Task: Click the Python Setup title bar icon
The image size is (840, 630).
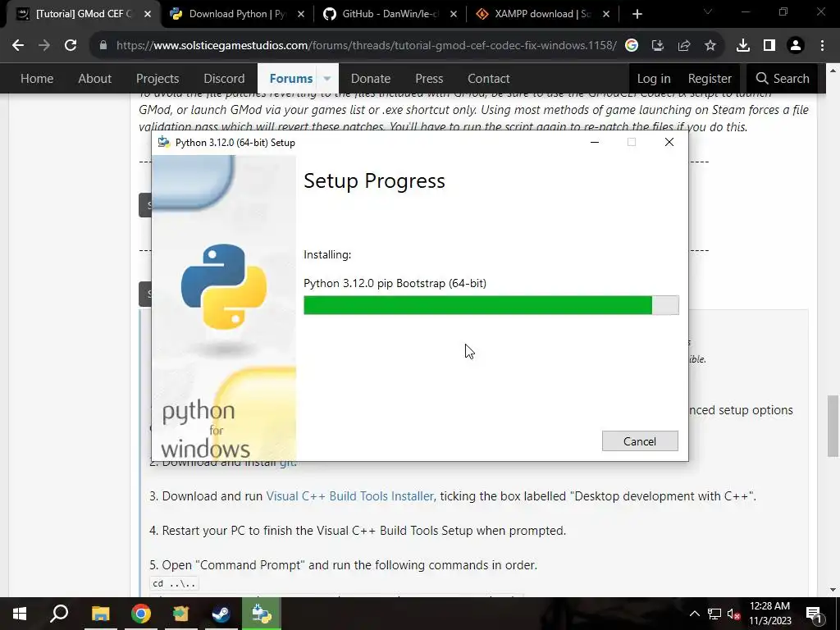Action: (164, 143)
